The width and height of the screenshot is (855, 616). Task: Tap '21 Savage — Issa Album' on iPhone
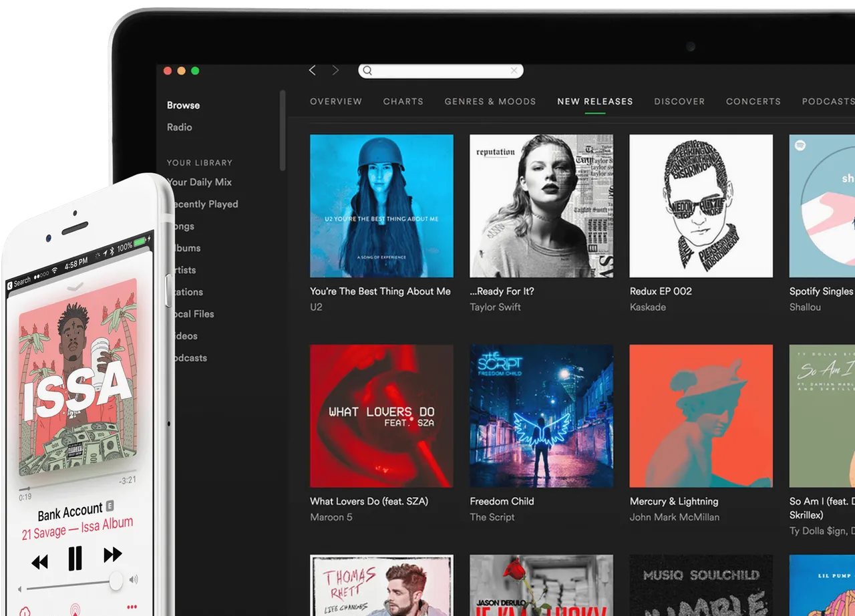pos(77,528)
